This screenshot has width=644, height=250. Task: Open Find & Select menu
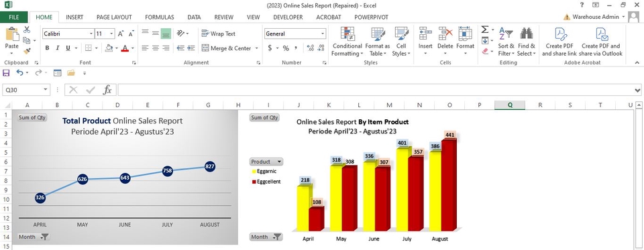527,42
